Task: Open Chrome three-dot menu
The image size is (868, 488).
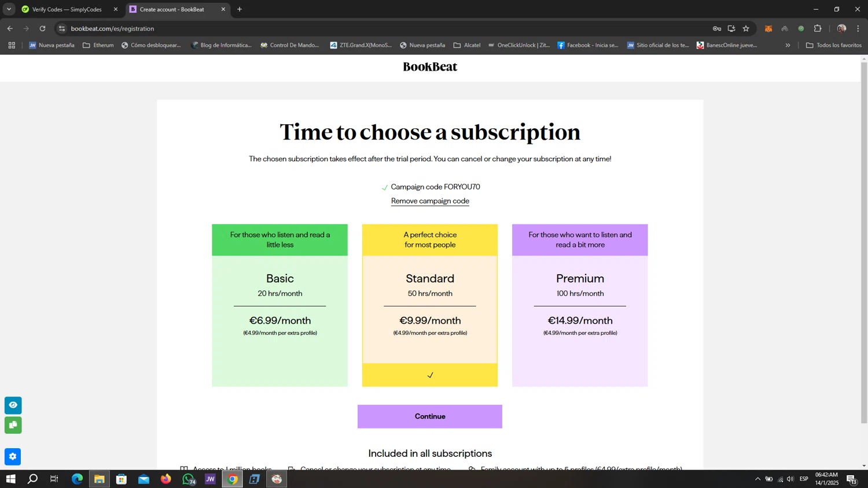Action: coord(858,28)
